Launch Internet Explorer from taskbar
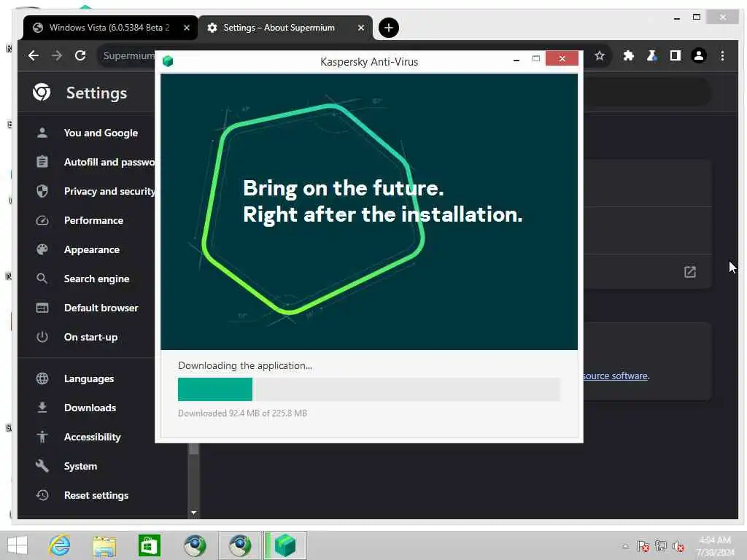Viewport: 747px width, 560px height. 60,545
